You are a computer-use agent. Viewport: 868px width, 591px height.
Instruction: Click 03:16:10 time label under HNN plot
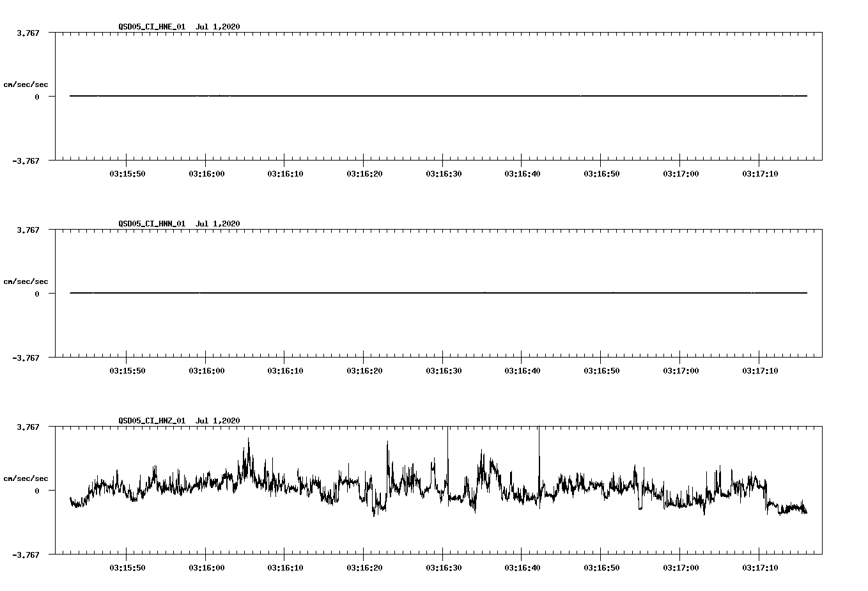[285, 371]
